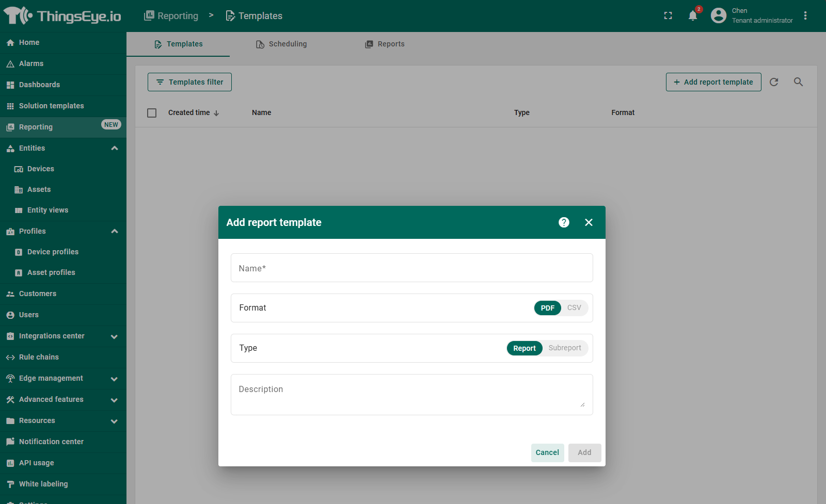Select CSV format option

coord(574,308)
